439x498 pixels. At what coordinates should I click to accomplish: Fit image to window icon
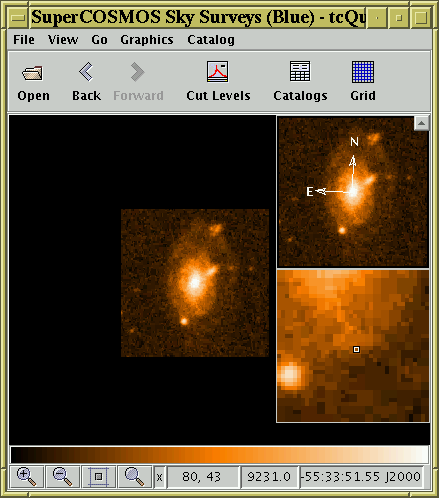pos(98,477)
